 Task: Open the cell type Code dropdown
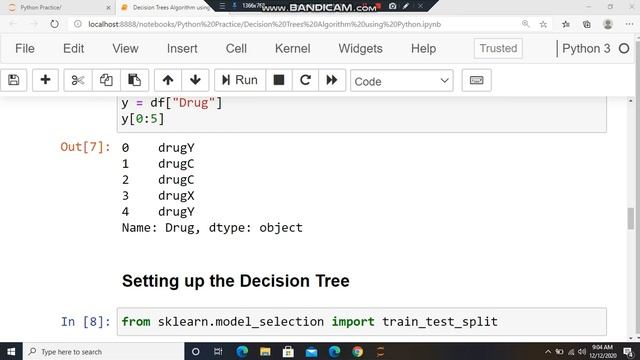point(402,81)
